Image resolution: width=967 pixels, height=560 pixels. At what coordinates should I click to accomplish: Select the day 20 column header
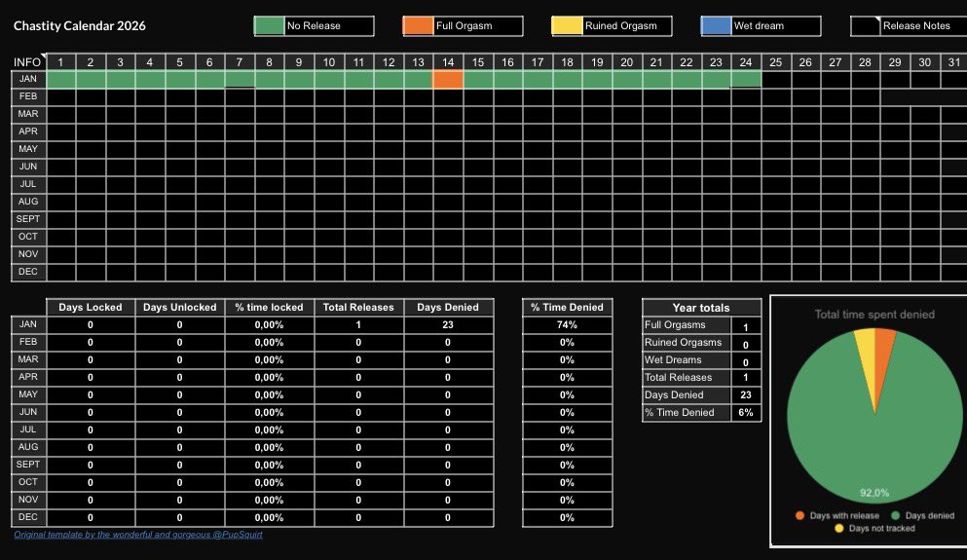(x=626, y=62)
